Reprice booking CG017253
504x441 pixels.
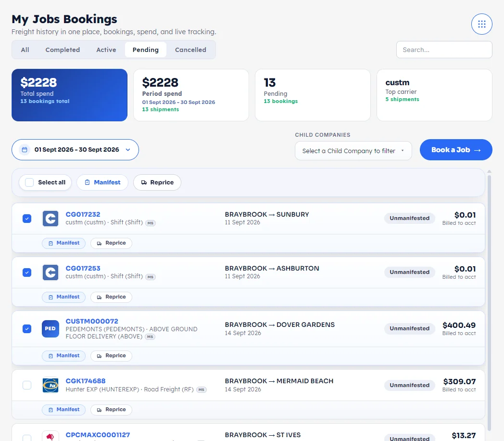point(111,297)
